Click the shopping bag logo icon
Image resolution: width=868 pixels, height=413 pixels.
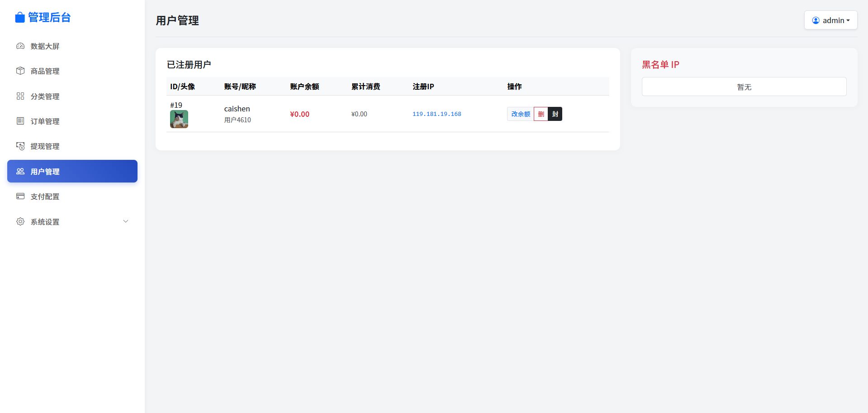point(20,18)
